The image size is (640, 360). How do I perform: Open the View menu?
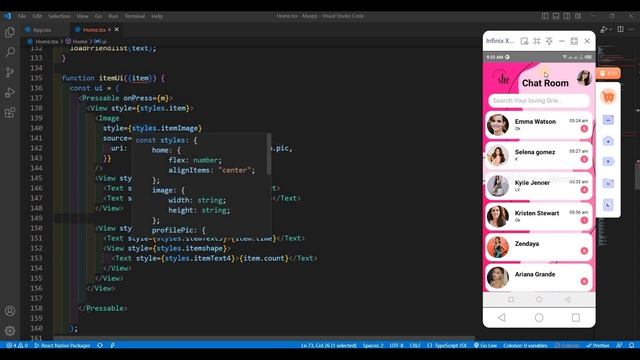(x=82, y=16)
